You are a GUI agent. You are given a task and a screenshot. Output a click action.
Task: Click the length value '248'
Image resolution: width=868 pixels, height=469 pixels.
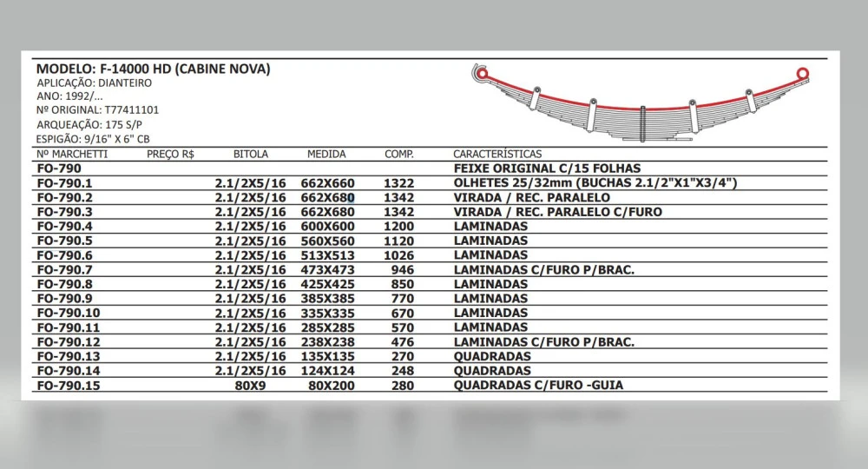[403, 371]
